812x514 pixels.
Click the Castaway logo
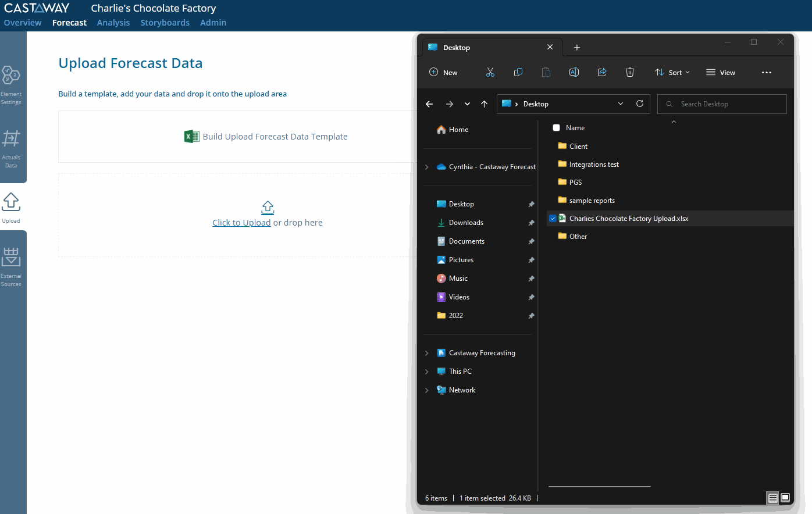(x=37, y=8)
